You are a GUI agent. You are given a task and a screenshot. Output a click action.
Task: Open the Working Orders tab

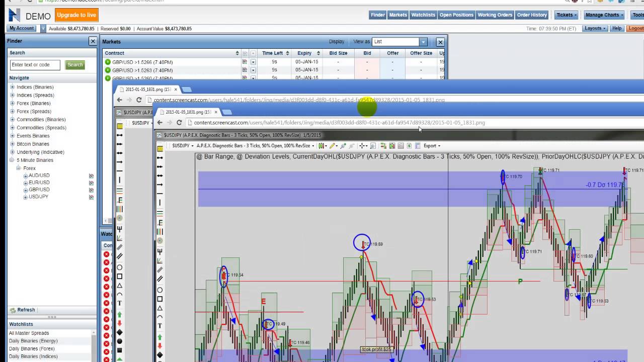tap(495, 15)
